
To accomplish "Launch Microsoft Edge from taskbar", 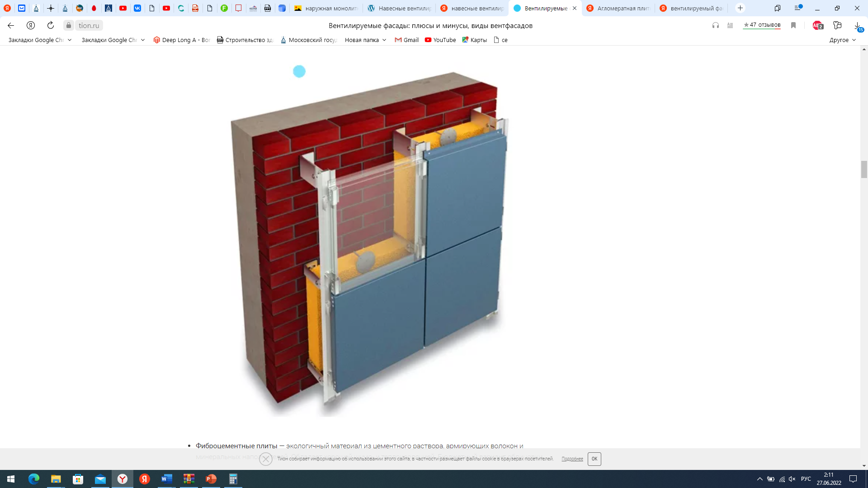I will click(34, 479).
